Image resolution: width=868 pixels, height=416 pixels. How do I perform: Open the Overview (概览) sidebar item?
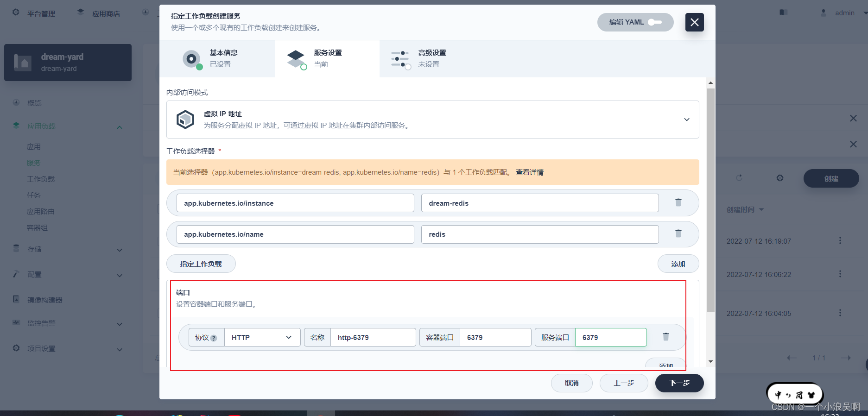click(x=34, y=103)
